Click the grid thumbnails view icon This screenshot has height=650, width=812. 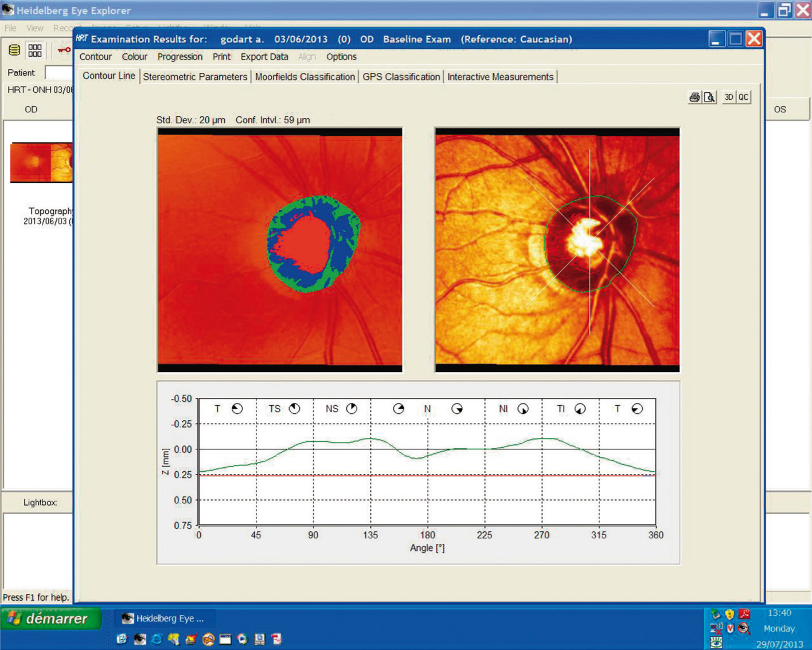coord(35,50)
